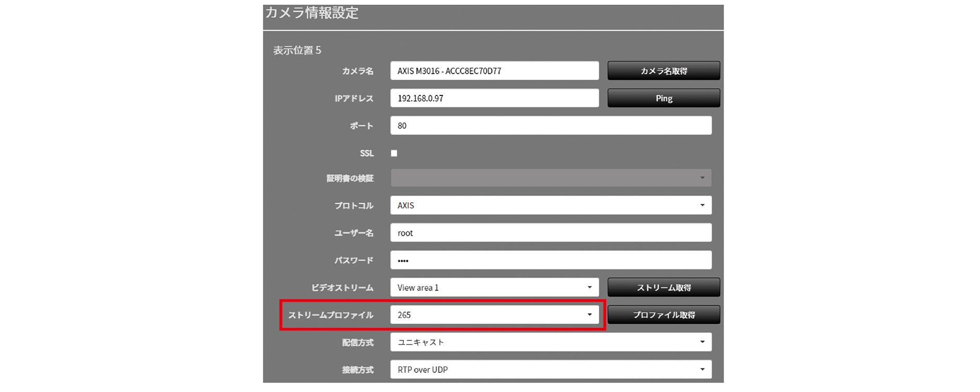Click the 証明書の検証 label
The height and width of the screenshot is (392, 980).
[x=350, y=178]
